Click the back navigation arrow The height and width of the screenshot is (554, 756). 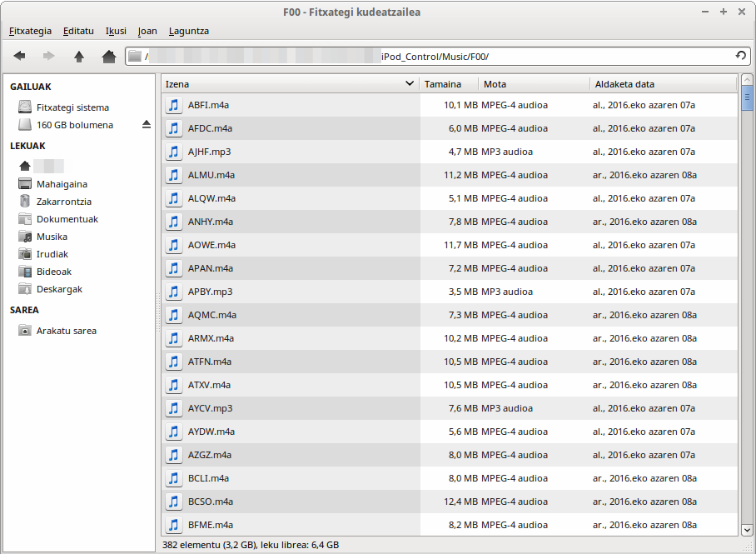pyautogui.click(x=19, y=56)
